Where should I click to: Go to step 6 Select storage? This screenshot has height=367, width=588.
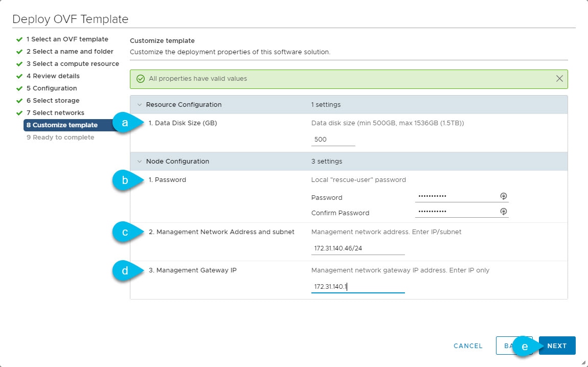pos(53,101)
